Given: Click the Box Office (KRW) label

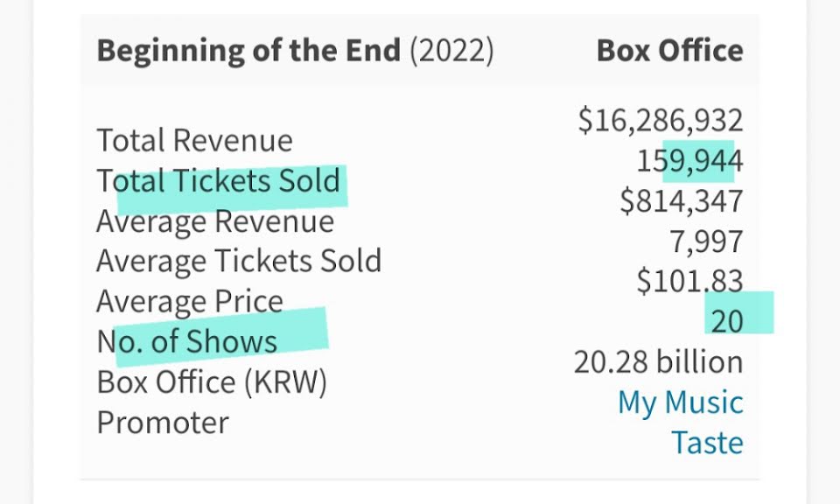Looking at the screenshot, I should pyautogui.click(x=211, y=382).
